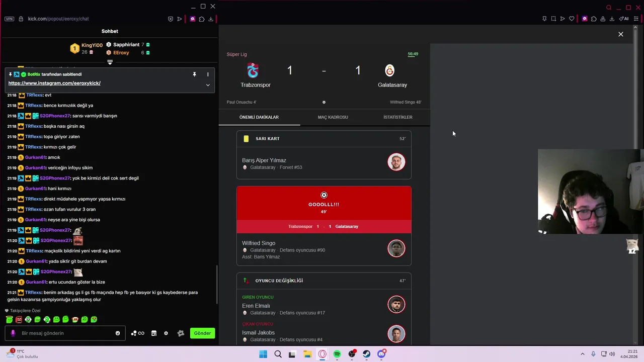Open Spotify from the taskbar

pyautogui.click(x=337, y=354)
